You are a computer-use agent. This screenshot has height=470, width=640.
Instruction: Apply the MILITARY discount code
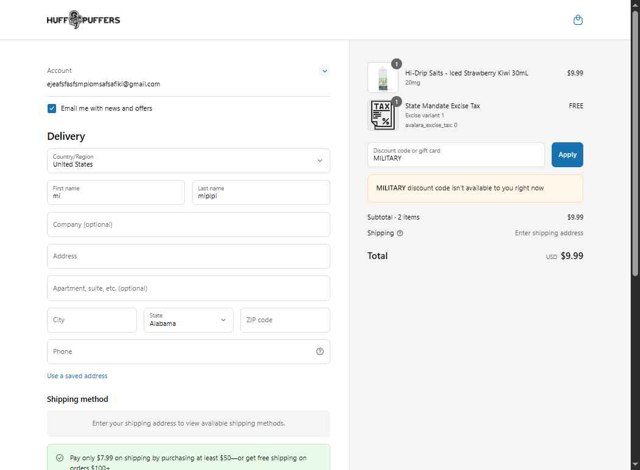567,154
